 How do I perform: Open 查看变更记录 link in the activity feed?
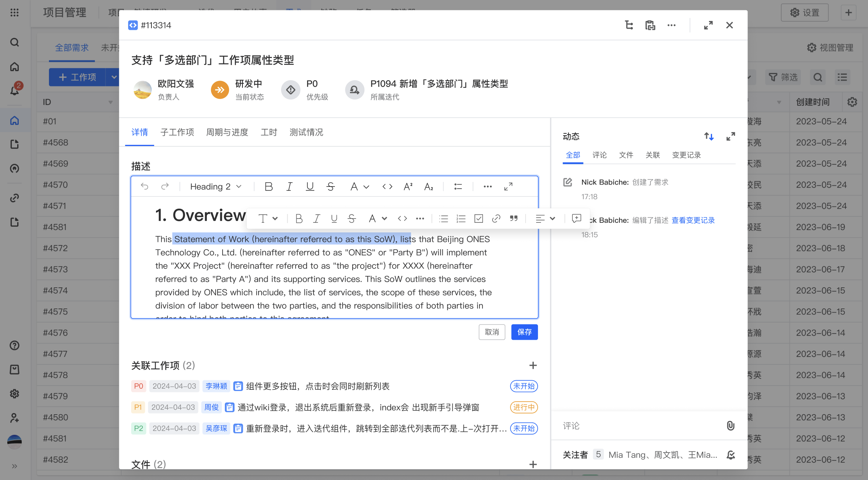[x=693, y=220]
